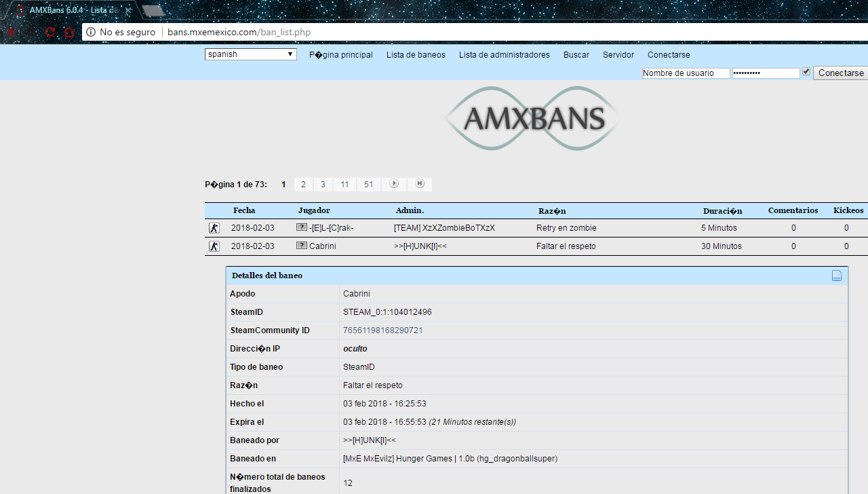
Task: Reload the page with the refresh icon
Action: tap(50, 32)
